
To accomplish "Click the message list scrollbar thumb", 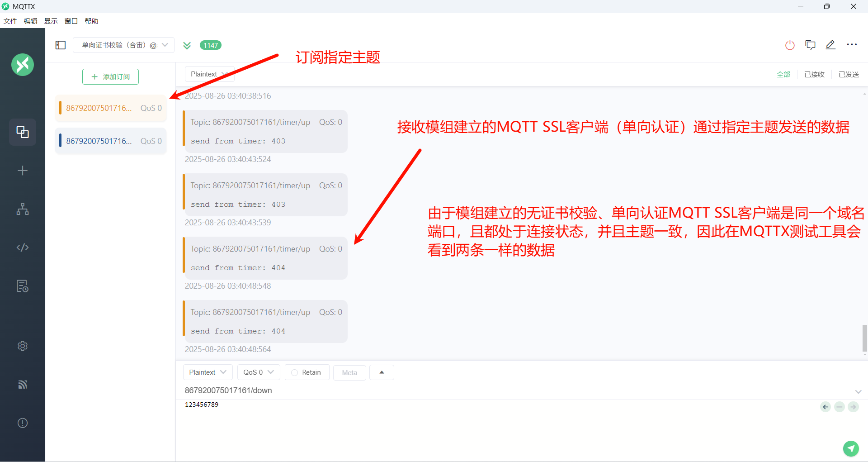I will click(x=864, y=338).
